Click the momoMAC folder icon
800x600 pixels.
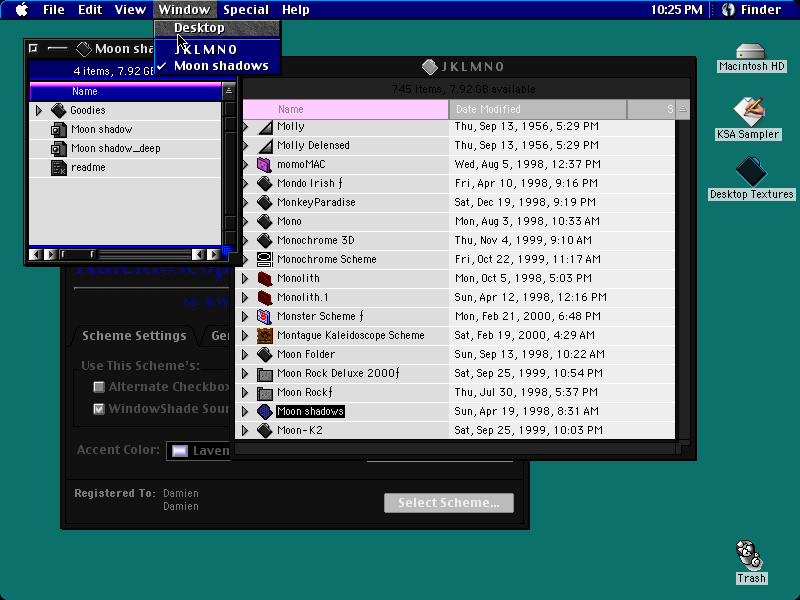264,164
